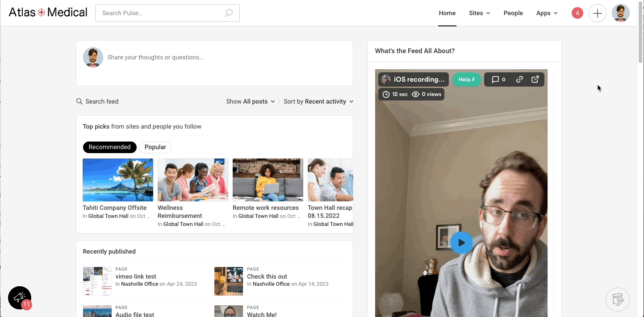Open Nashville Office link under Check this out
644x317 pixels.
pyautogui.click(x=271, y=284)
